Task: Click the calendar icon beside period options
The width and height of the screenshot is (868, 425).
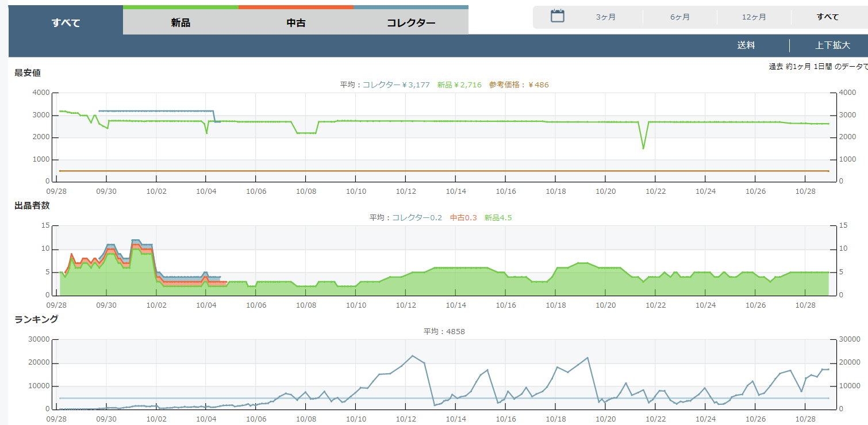Action: pyautogui.click(x=557, y=16)
